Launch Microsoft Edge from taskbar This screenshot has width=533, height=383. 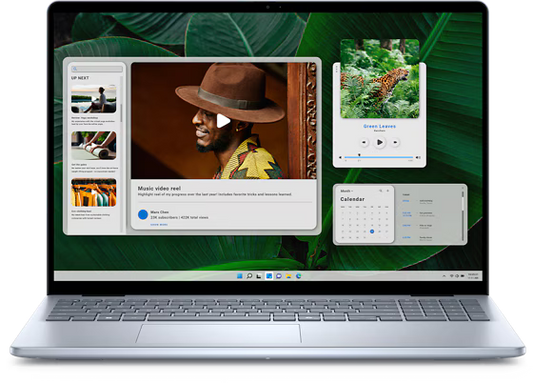(x=298, y=276)
